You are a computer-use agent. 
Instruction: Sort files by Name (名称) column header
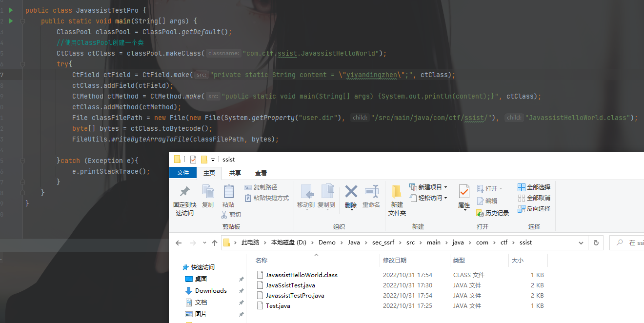[316, 261]
